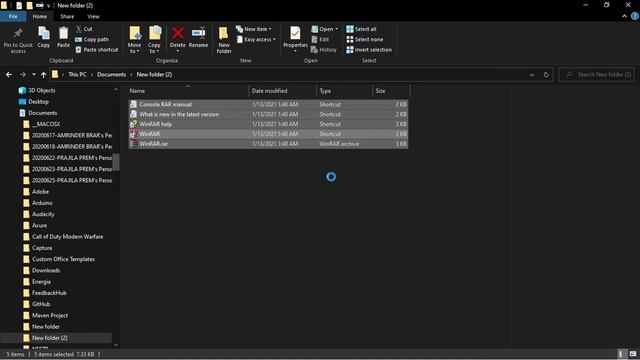This screenshot has width=640, height=360.
Task: Expand the Easy access dropdown
Action: coord(256,39)
